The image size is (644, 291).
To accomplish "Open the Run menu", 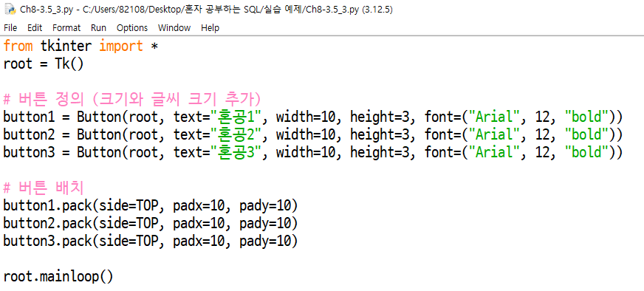I will click(98, 27).
